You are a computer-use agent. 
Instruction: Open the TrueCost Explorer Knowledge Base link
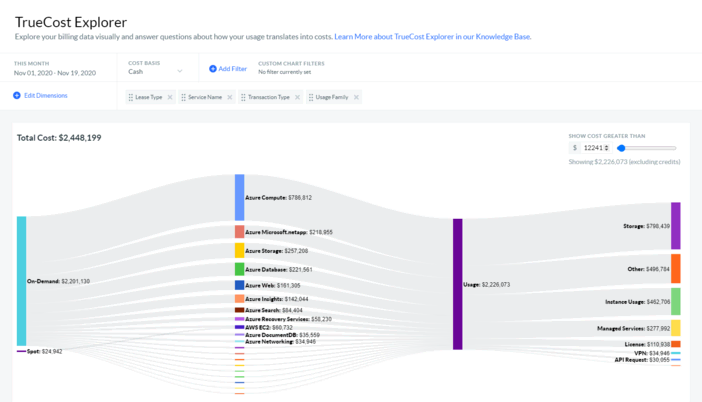pos(432,37)
